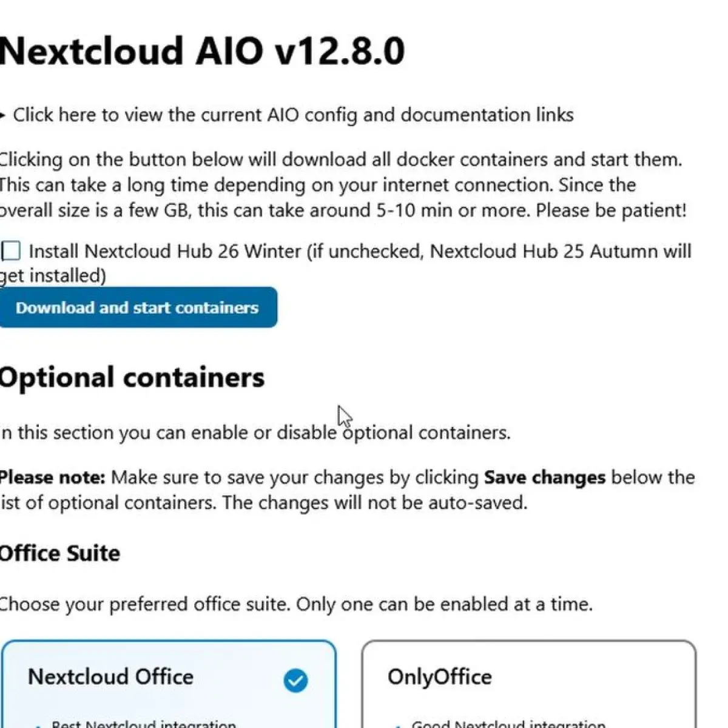The width and height of the screenshot is (728, 728).
Task: Click the Optional containers section heading
Action: (x=132, y=377)
